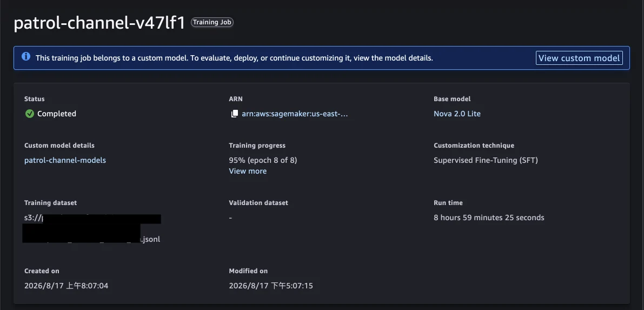Click the training dataset path ending in .jsonl
The width and height of the screenshot is (644, 310).
(x=92, y=229)
